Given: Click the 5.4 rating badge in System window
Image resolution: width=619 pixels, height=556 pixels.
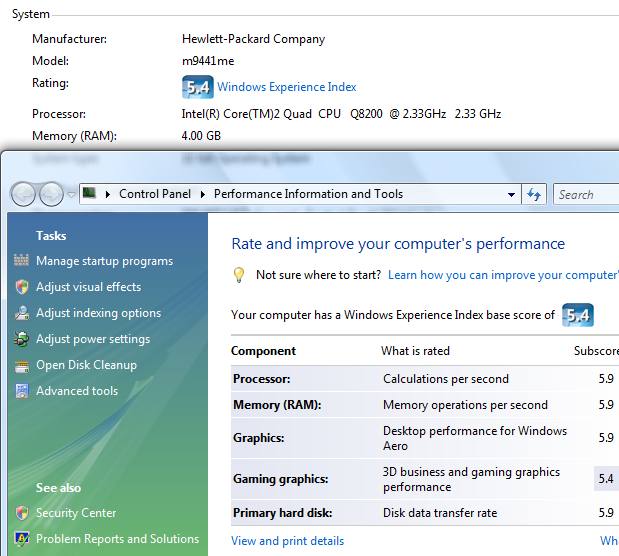Looking at the screenshot, I should coord(197,87).
